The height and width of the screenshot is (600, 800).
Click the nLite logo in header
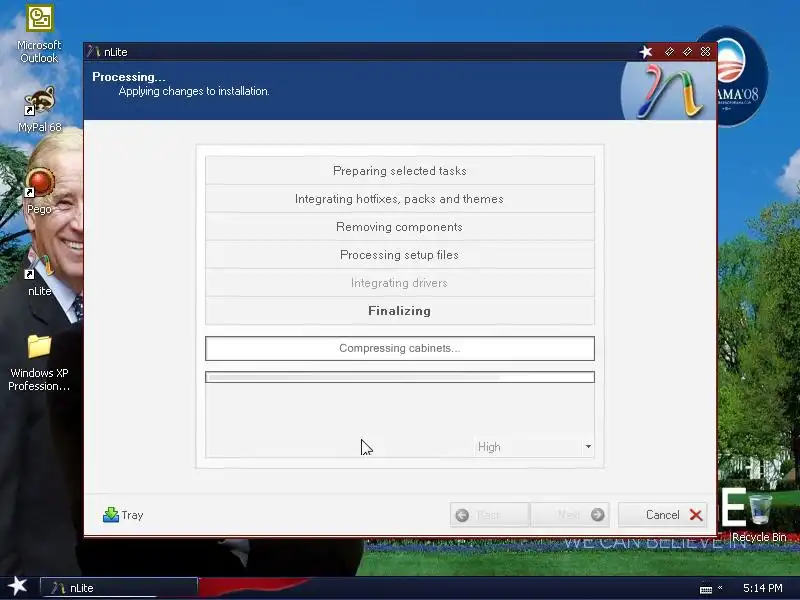pos(668,92)
